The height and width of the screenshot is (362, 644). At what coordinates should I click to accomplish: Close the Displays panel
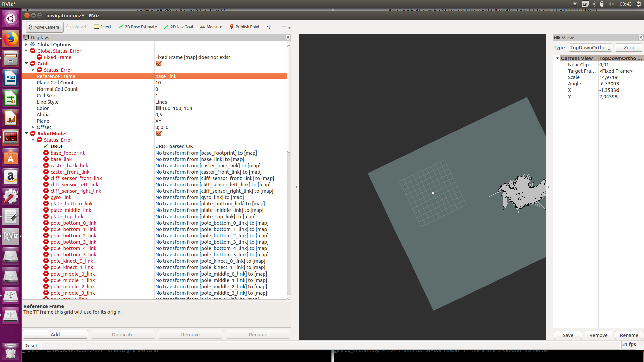288,37
